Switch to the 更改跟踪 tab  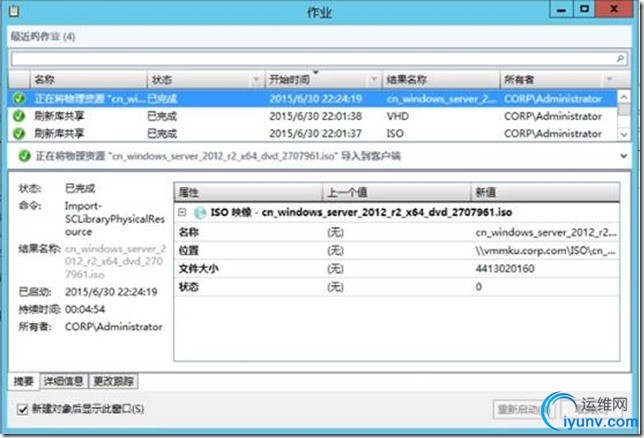(113, 381)
